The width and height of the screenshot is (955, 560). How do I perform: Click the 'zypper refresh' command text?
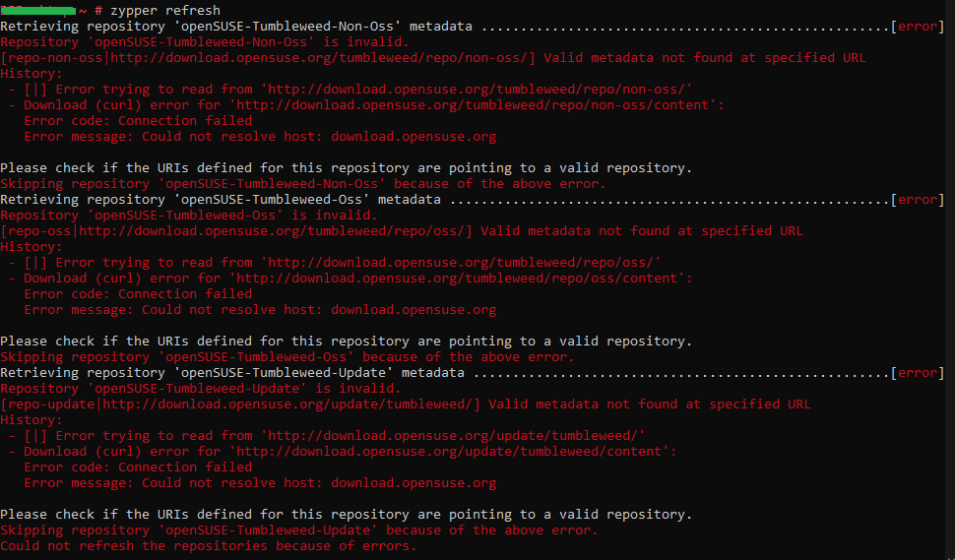pos(165,11)
